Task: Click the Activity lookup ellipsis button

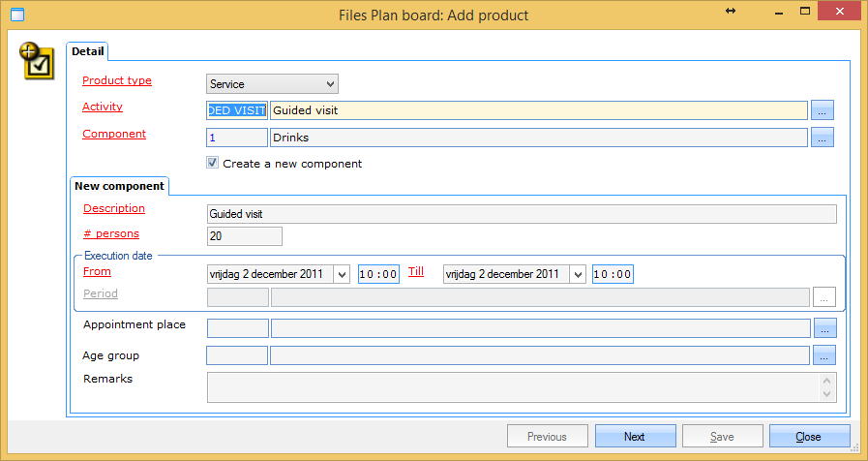Action: (822, 110)
